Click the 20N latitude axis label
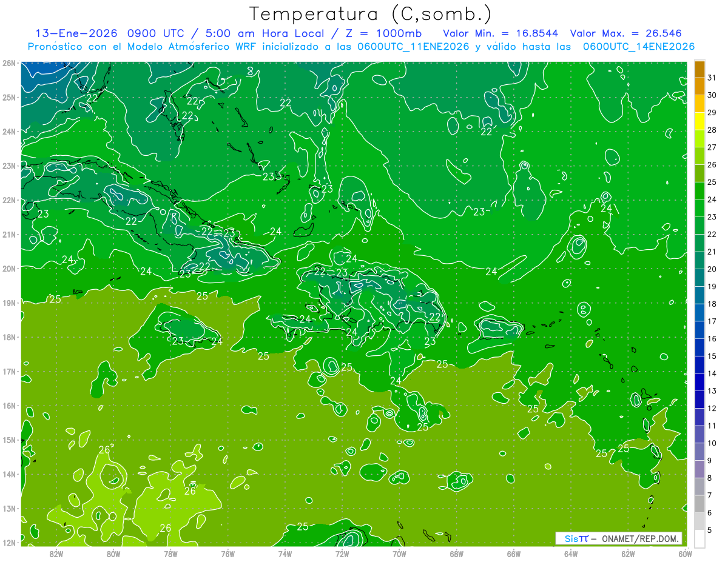The height and width of the screenshot is (562, 728). point(8,269)
